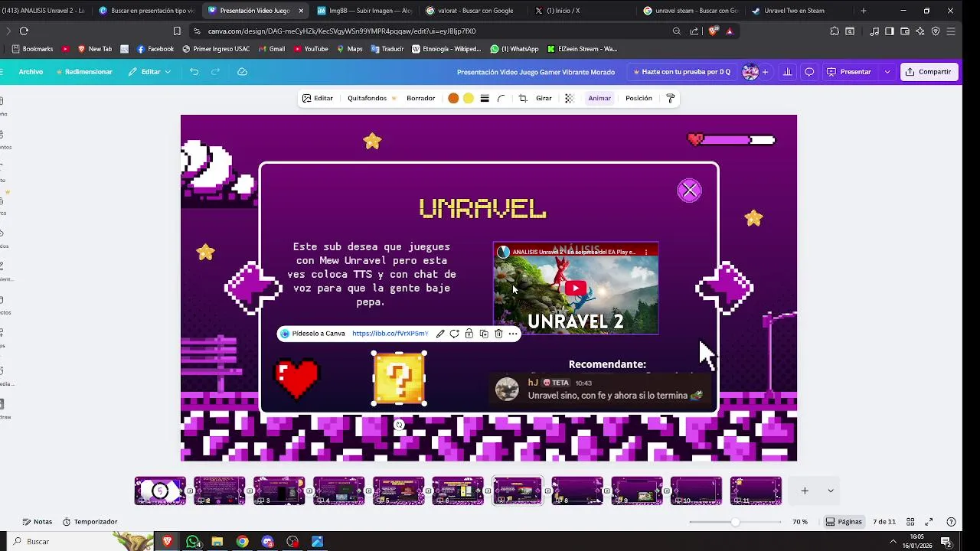
Task: Click the lock icon in floating toolbar
Action: pos(469,334)
